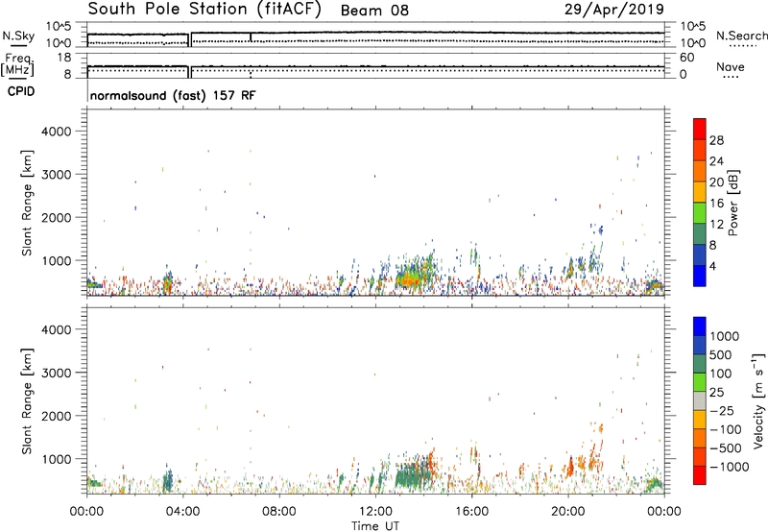Click the 28 tick on Power colorbar
The image size is (768, 532).
[x=716, y=140]
